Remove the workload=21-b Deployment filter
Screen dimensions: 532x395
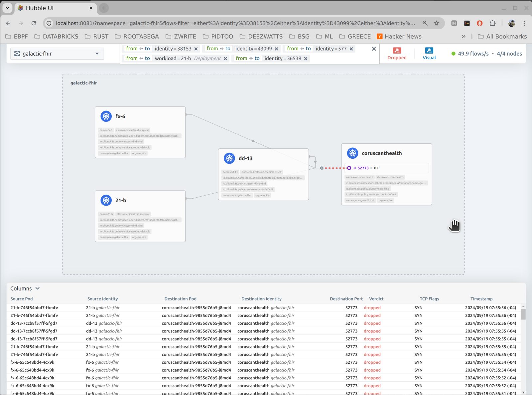(225, 59)
